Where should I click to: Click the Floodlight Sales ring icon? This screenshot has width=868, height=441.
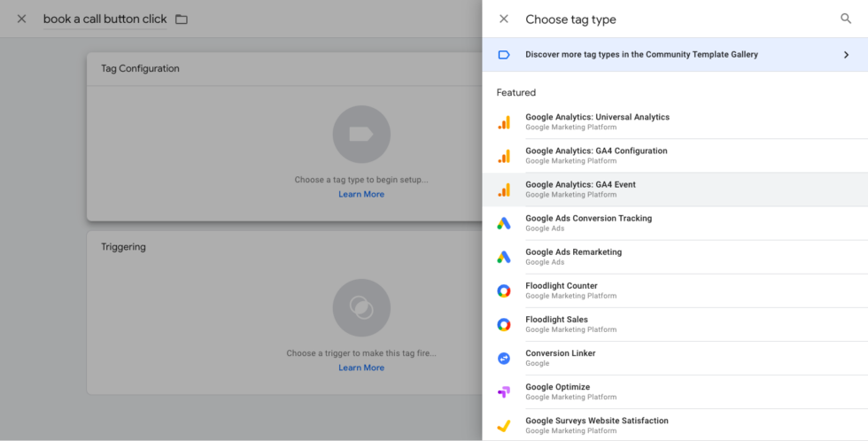(504, 325)
